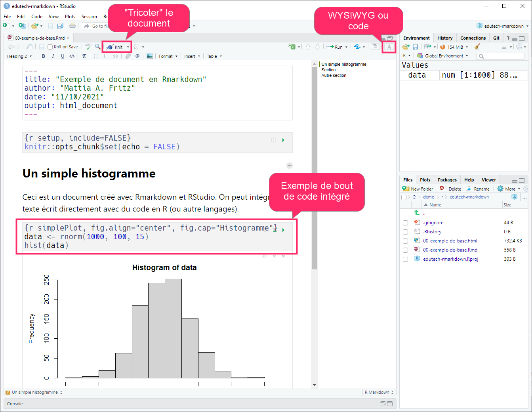Viewport: 532px width, 412px height.
Task: Open the Session menu
Action: [89, 17]
